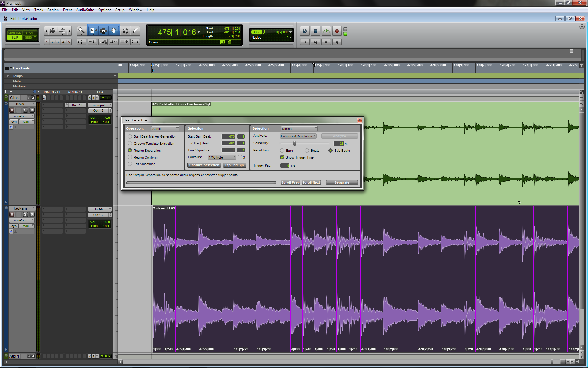Select Sub-Beats resolution radio button
Image resolution: width=588 pixels, height=368 pixels.
331,150
